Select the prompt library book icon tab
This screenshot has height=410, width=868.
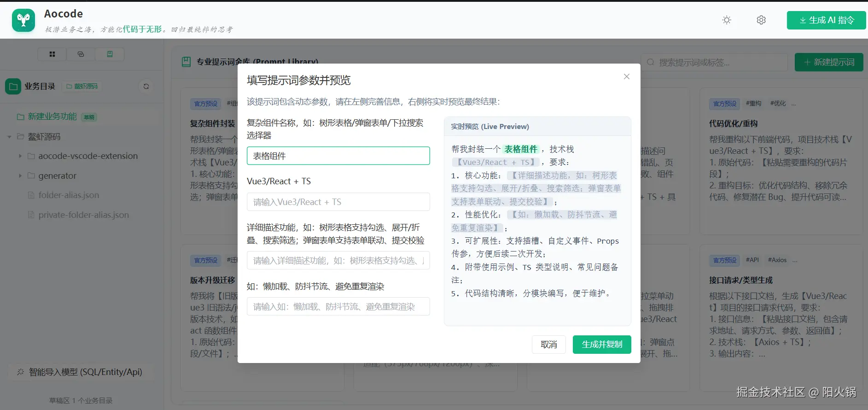(110, 54)
